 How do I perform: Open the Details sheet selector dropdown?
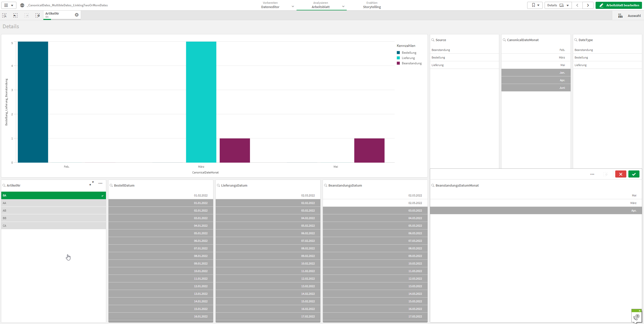[x=558, y=5]
